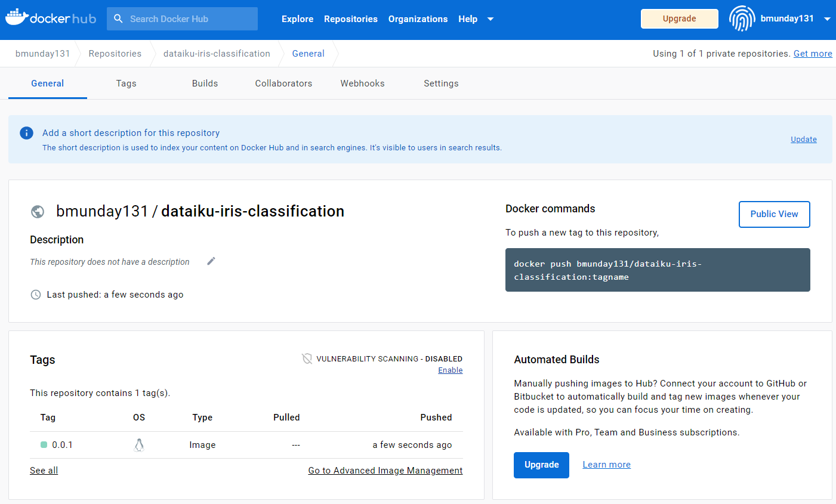
Task: Switch to the Builds tab
Action: point(205,84)
